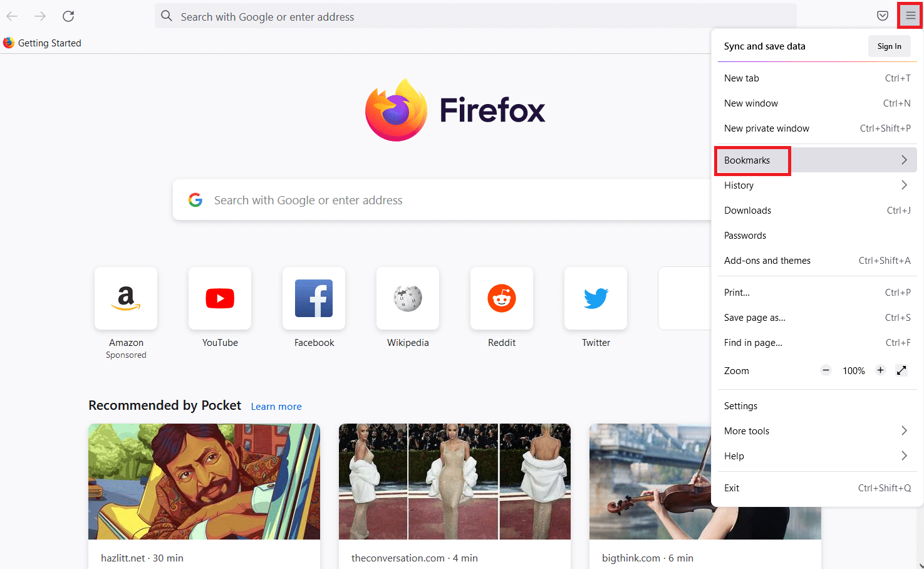Zoom out with the minus button

(826, 370)
